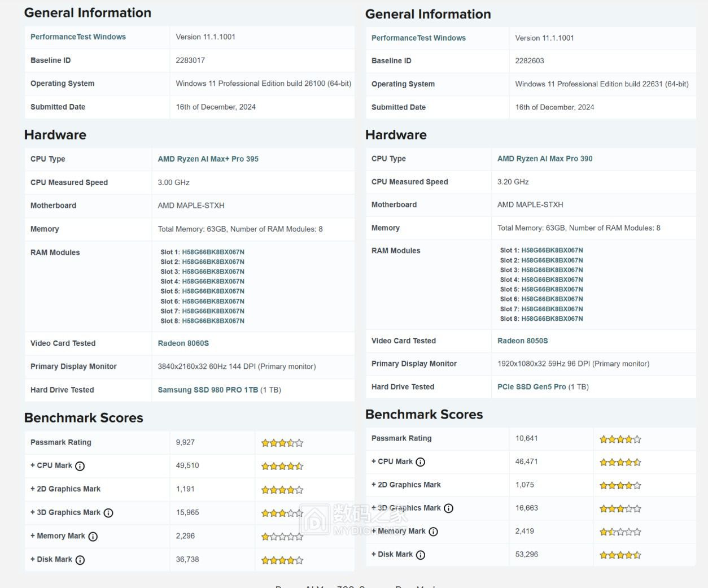Image resolution: width=708 pixels, height=588 pixels.
Task: Open Samsung SSD 980 PRO 1TB link
Action: coord(208,390)
